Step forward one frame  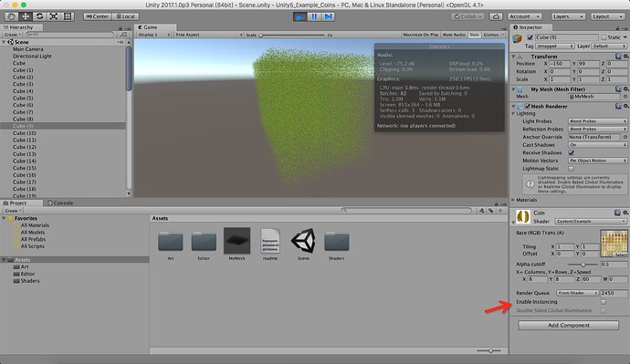click(x=329, y=16)
